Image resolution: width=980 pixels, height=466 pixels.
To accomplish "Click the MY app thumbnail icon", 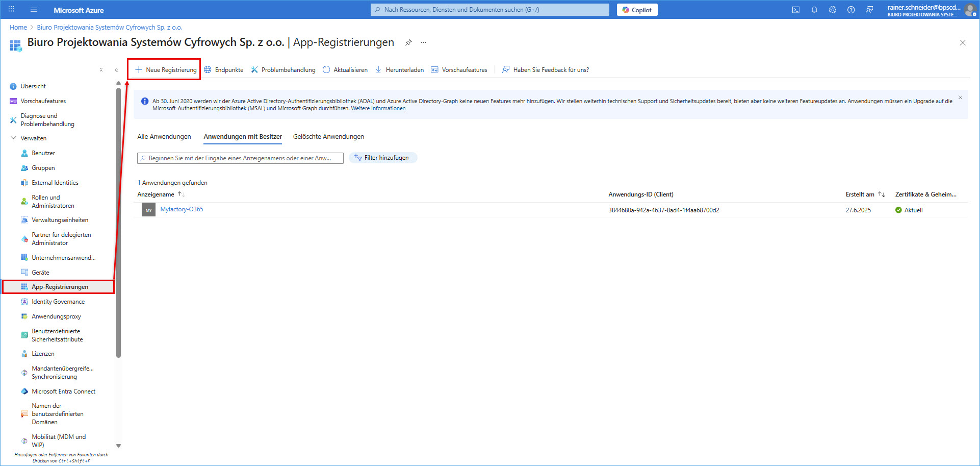I will (x=148, y=210).
